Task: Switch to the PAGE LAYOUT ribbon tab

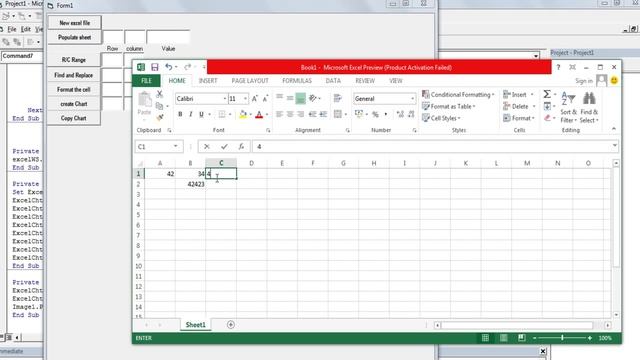Action: point(250,81)
